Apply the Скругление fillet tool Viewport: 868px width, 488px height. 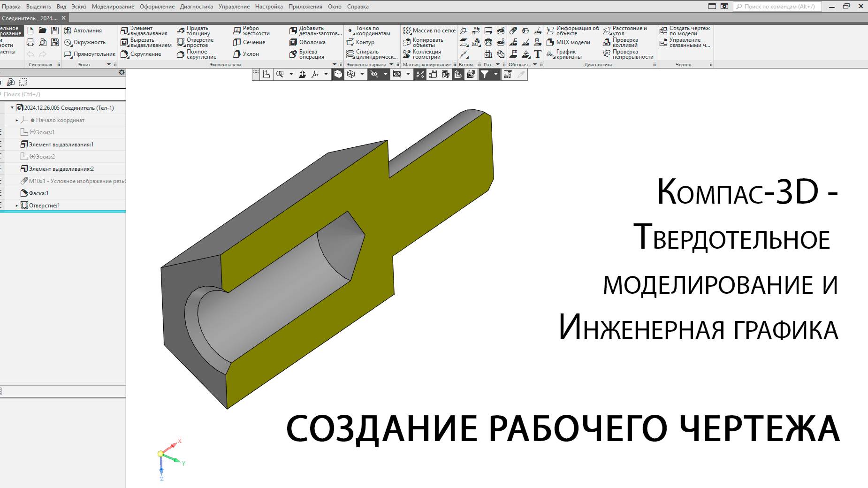(141, 54)
